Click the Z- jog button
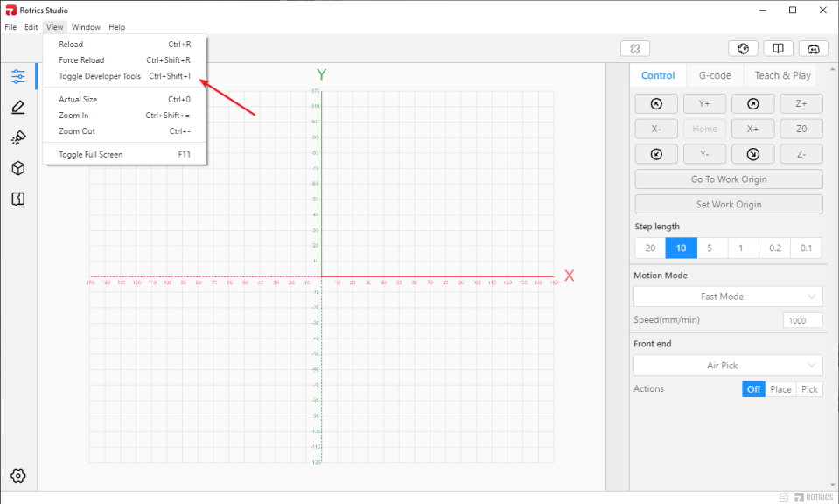Image resolution: width=839 pixels, height=504 pixels. [x=801, y=154]
